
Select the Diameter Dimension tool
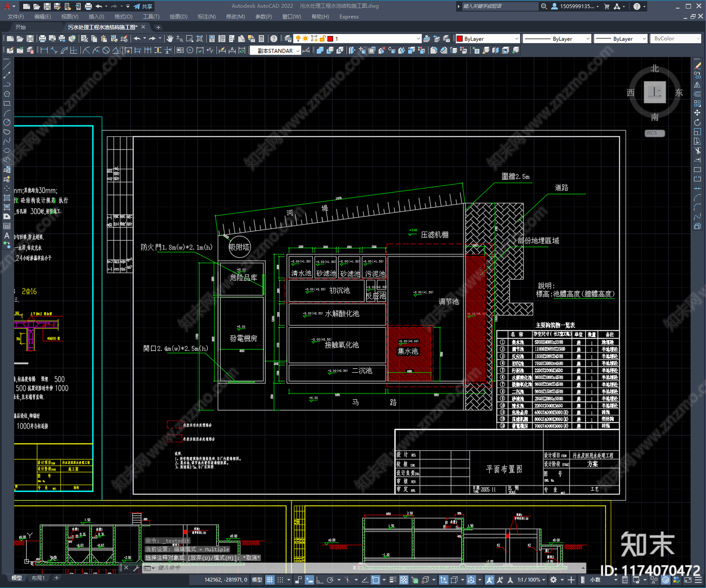(x=106, y=50)
